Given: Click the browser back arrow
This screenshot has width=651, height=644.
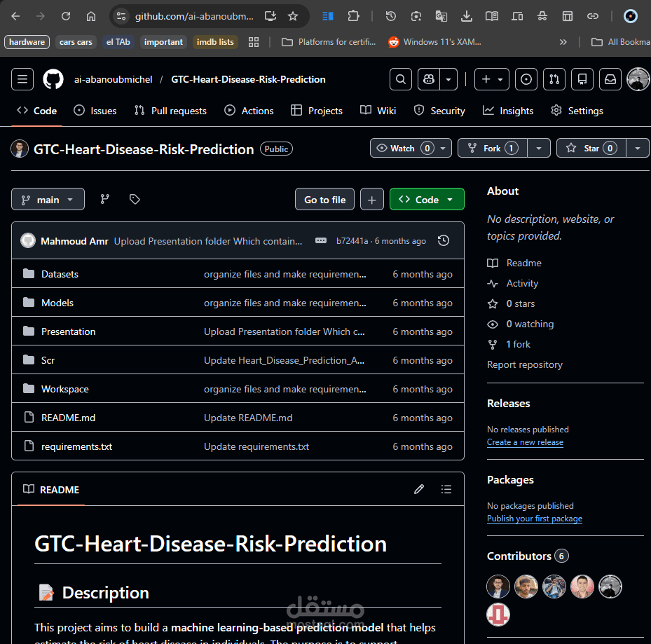Looking at the screenshot, I should click(15, 16).
